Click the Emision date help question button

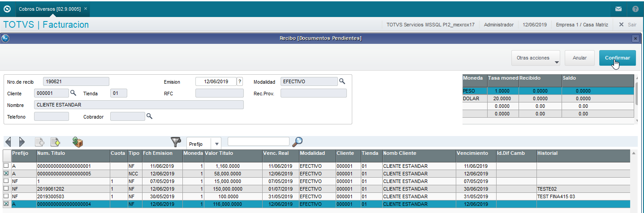240,81
